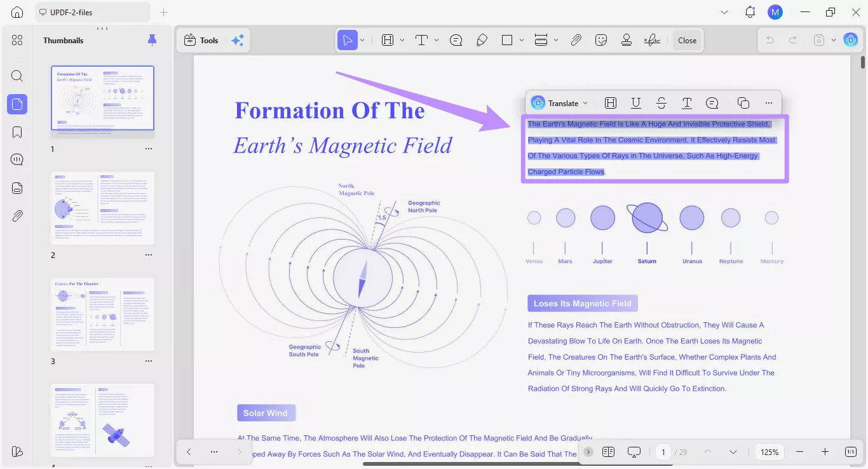Open Bookmarks panel in the sidebar
Viewport: 868px width, 469px height.
(17, 132)
